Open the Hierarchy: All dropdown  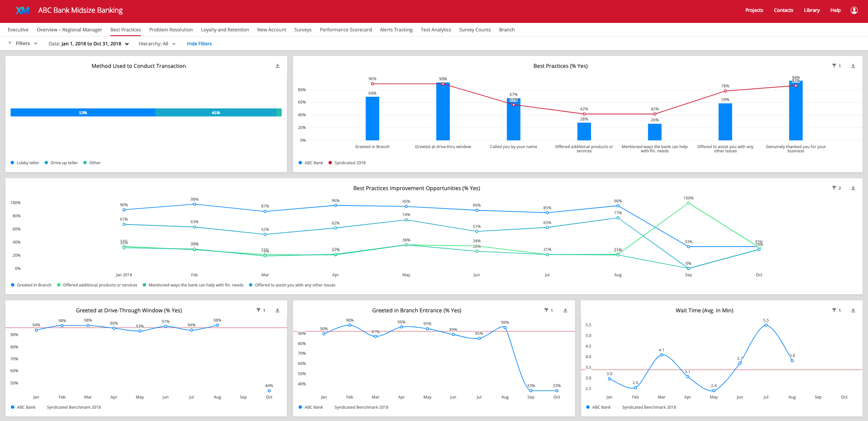(157, 44)
